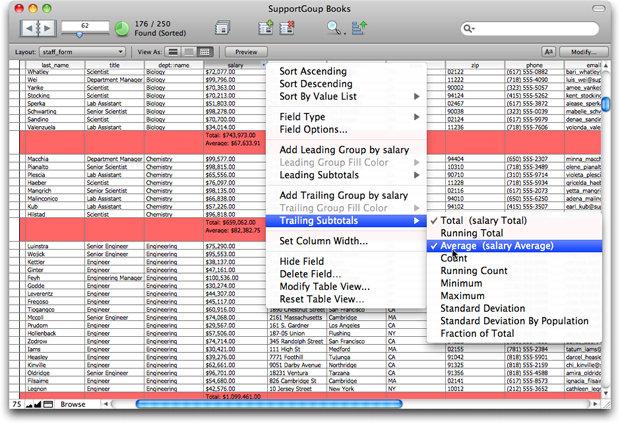Image resolution: width=620 pixels, height=424 pixels.
Task: Select Running Total in the submenu
Action: [514, 233]
